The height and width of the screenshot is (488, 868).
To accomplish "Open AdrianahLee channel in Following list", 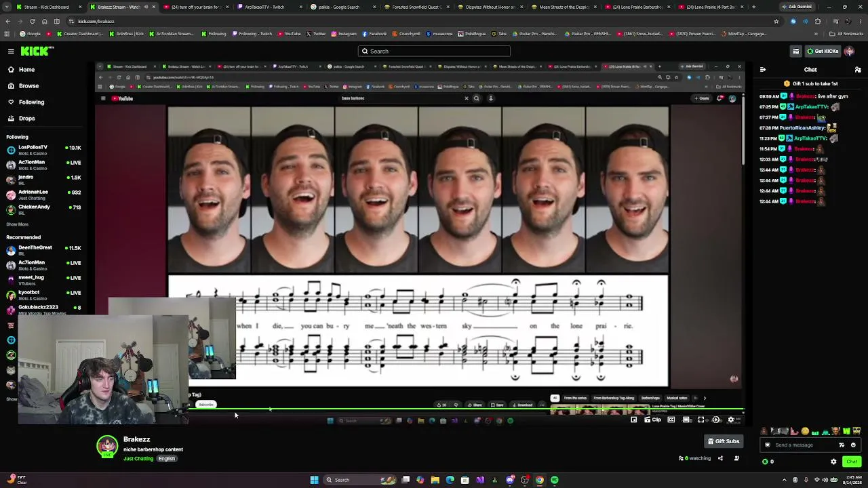I will click(43, 195).
